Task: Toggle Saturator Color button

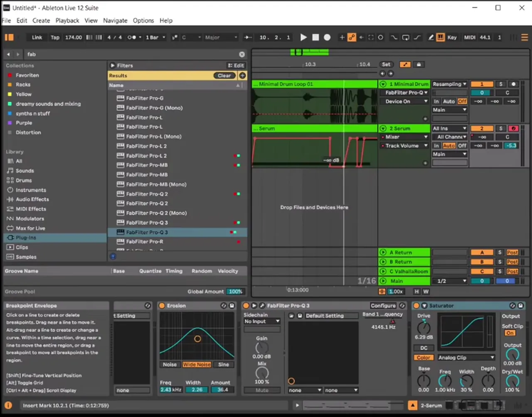Action: 424,358
